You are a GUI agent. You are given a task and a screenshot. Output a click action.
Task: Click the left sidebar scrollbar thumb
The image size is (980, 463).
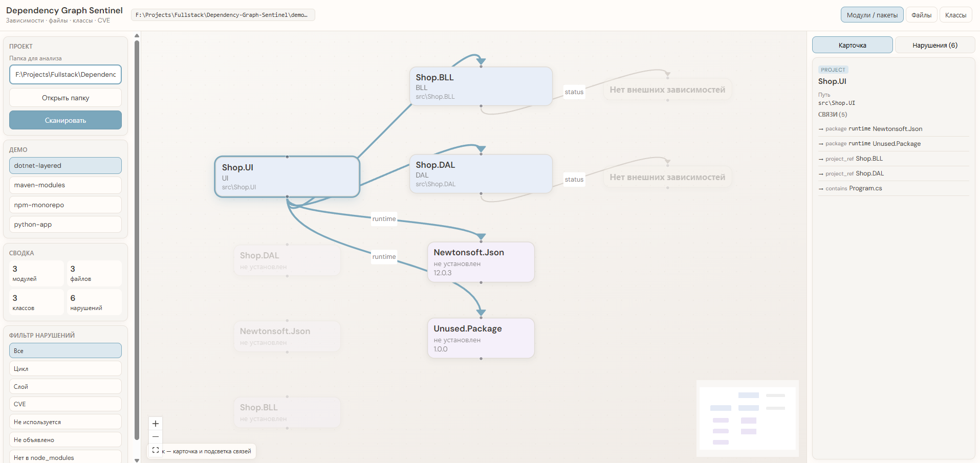point(137,239)
